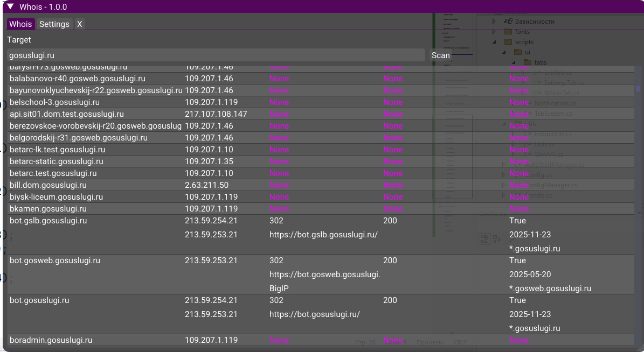Click IP address 217.107.108.147
644x352 pixels.
click(x=216, y=114)
